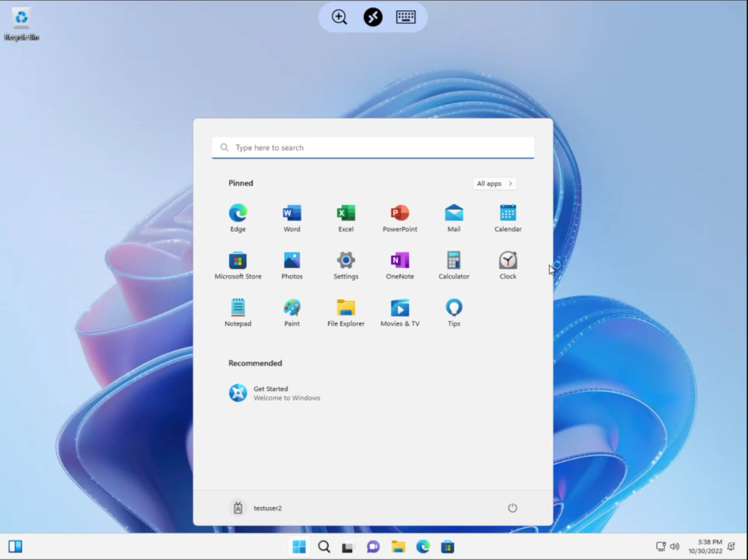This screenshot has height=560, width=748.
Task: Open the Clock app
Action: tap(507, 265)
